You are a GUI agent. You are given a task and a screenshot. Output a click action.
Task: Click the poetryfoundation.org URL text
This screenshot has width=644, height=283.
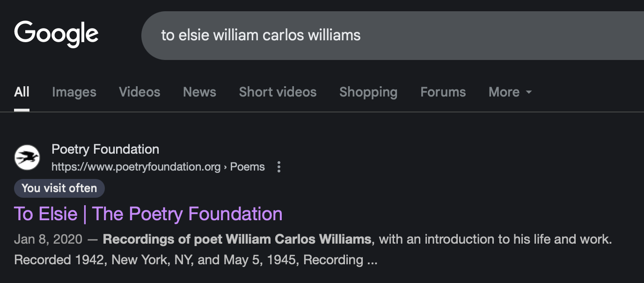coord(136,167)
